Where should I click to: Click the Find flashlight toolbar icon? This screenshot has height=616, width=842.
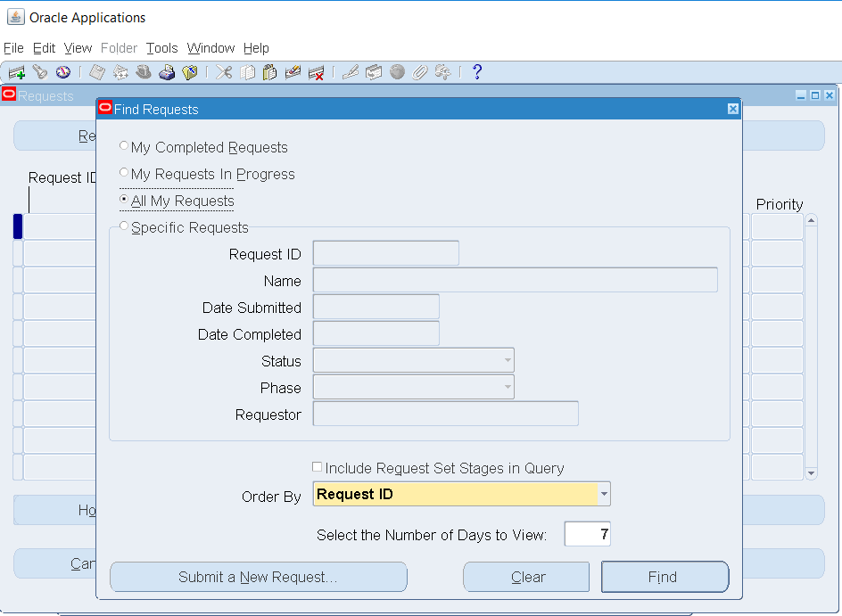(40, 72)
